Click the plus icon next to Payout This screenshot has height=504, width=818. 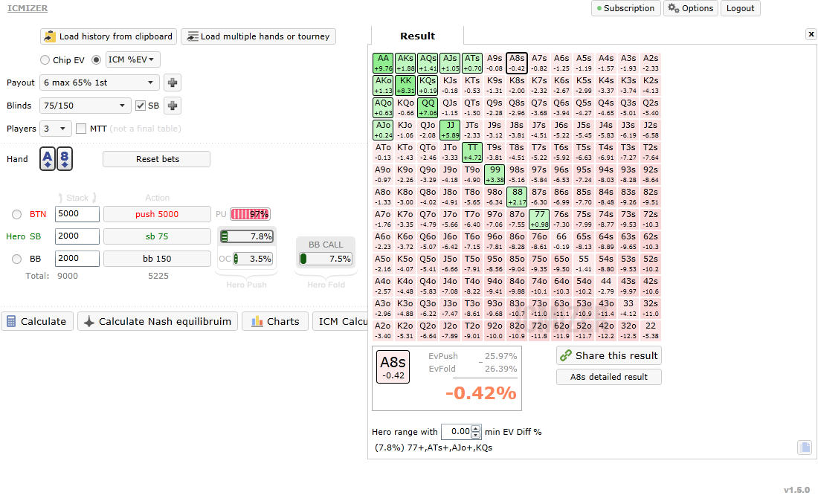pos(173,83)
